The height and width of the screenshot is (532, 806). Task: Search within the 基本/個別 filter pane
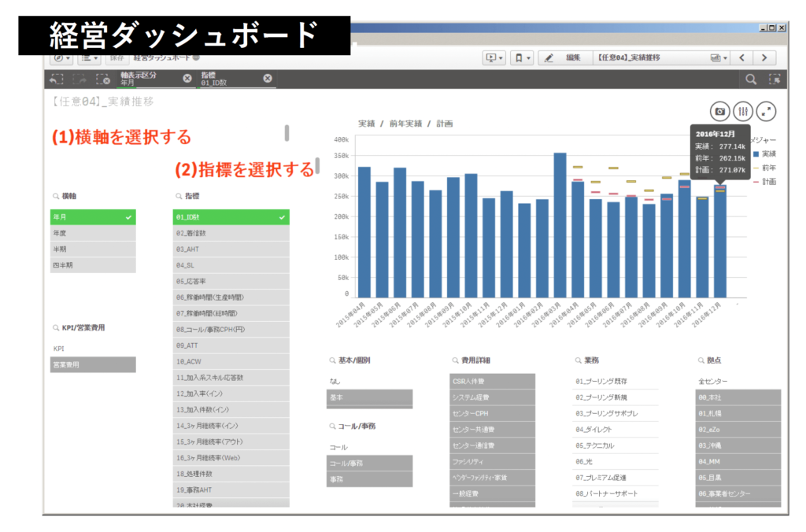tap(333, 360)
